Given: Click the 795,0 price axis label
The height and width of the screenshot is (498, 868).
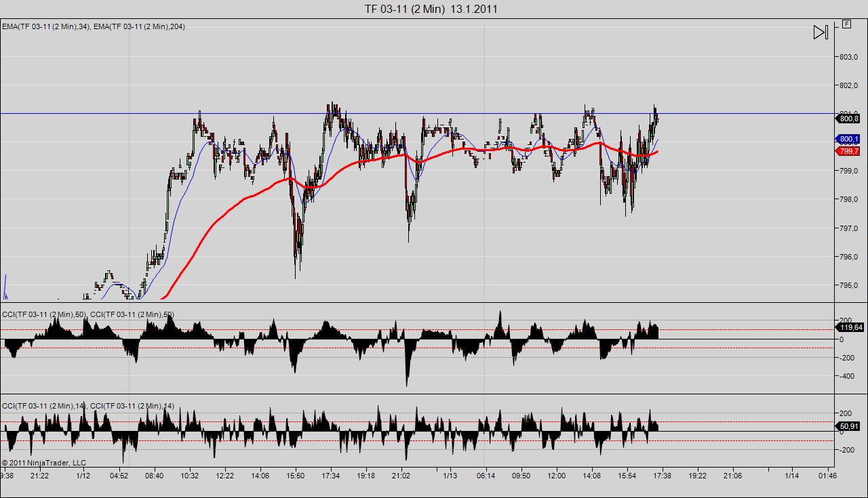Looking at the screenshot, I should pyautogui.click(x=849, y=285).
